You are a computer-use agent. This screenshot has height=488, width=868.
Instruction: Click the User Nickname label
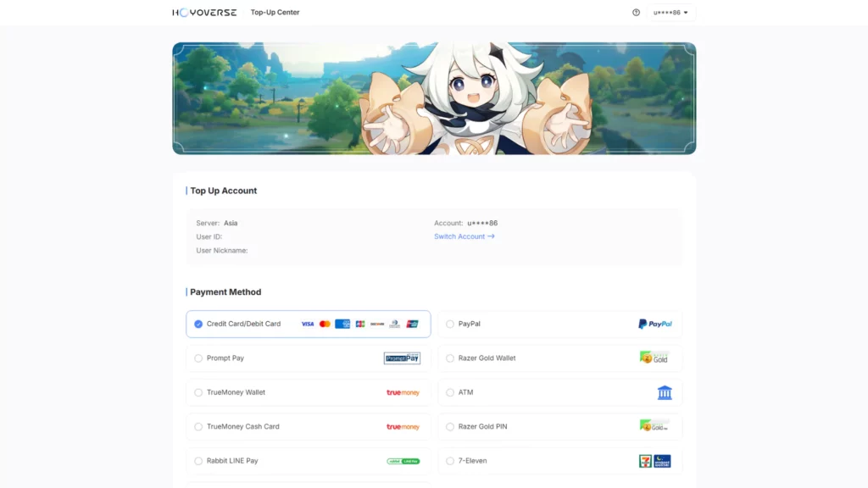coord(221,251)
